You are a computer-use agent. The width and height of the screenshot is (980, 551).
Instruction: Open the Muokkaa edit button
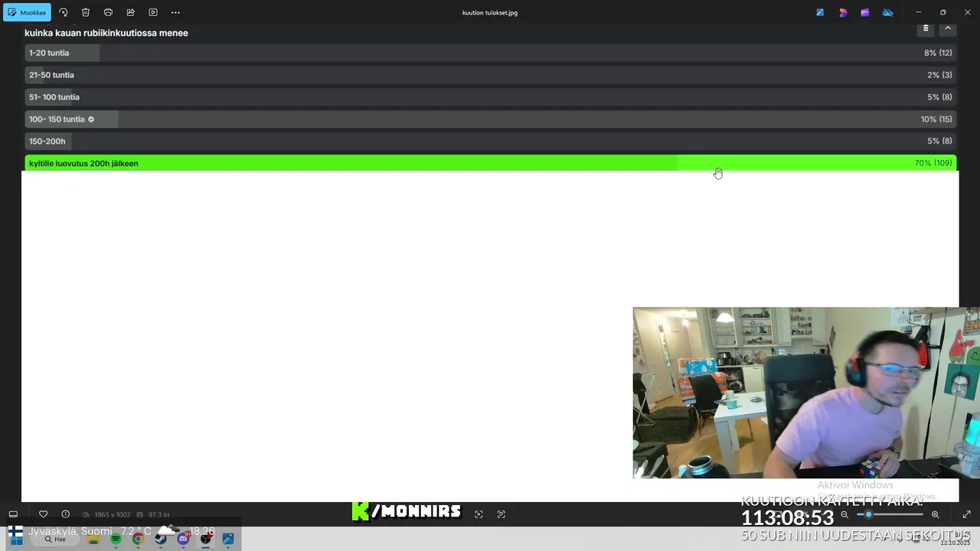[x=28, y=12]
